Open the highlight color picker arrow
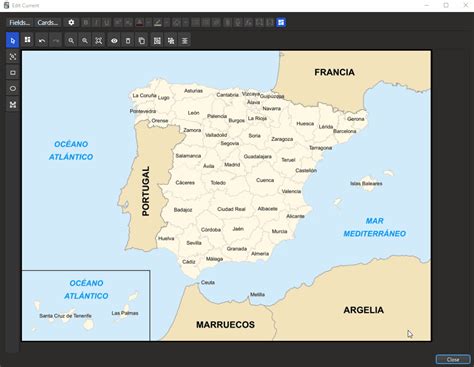 tap(167, 23)
